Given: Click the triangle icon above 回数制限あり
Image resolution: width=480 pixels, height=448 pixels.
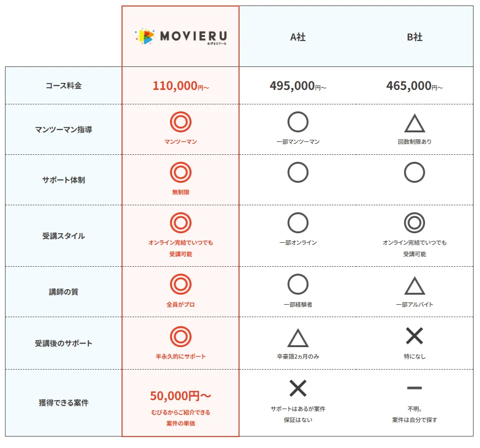Looking at the screenshot, I should pyautogui.click(x=414, y=123).
